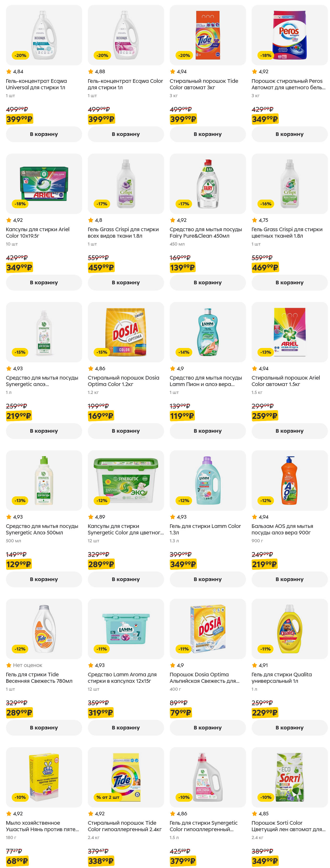Add Lamm Aroma capsules to cart

[x=126, y=728]
